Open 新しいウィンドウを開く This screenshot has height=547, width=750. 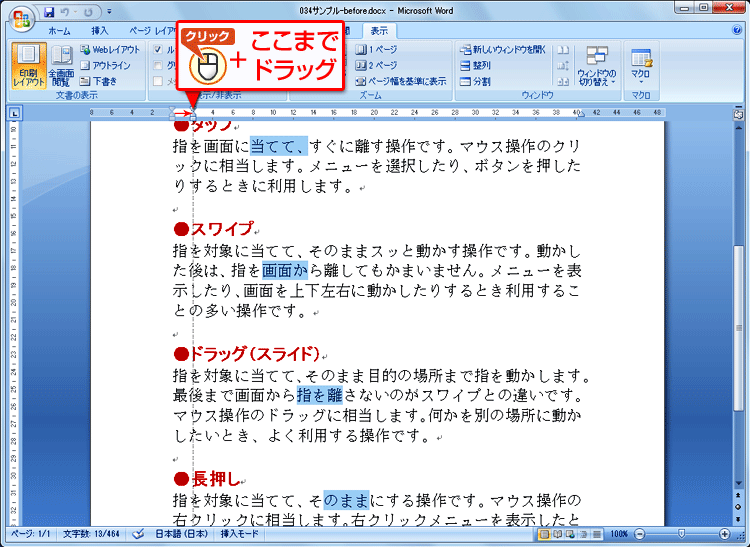tap(503, 49)
